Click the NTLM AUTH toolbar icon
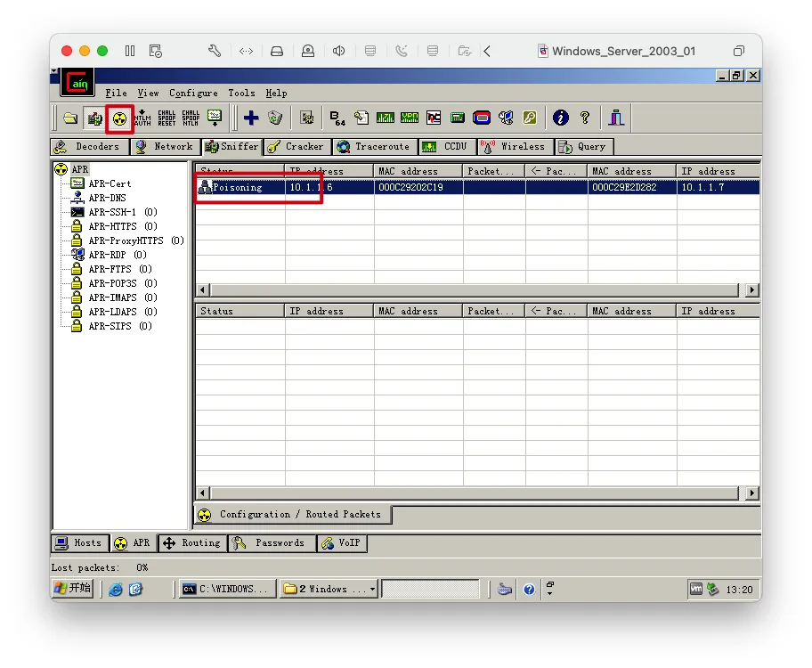Viewport: 812px width, 668px height. click(142, 118)
